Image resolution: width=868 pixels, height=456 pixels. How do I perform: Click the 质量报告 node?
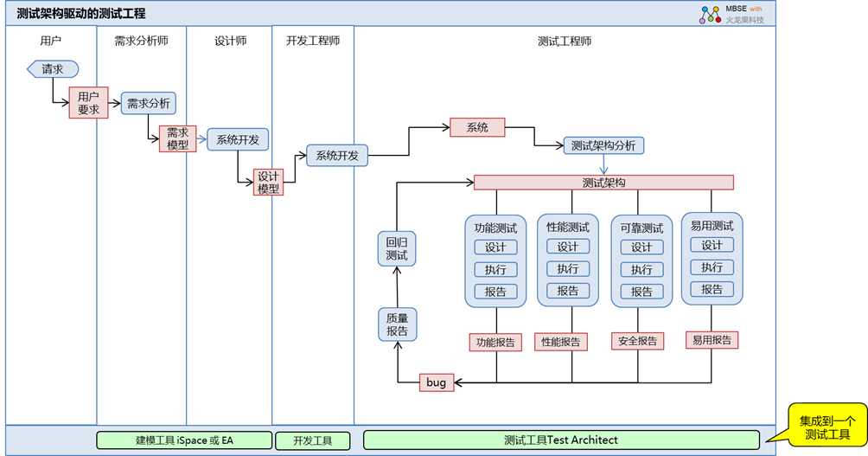pos(397,324)
